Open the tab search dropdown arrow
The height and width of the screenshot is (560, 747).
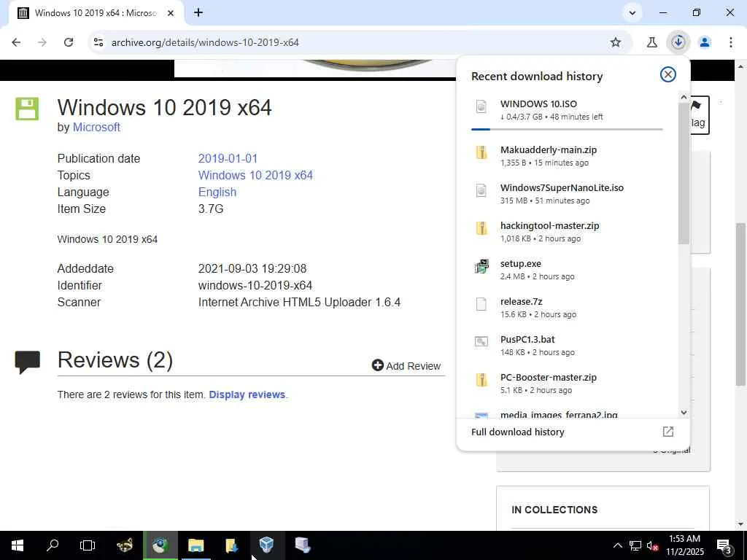click(x=632, y=13)
